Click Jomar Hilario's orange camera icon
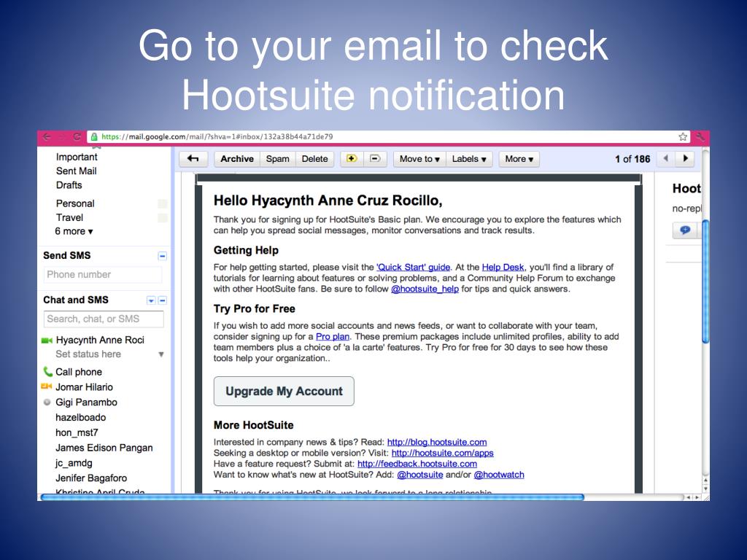This screenshot has height=560, width=747. [46, 386]
